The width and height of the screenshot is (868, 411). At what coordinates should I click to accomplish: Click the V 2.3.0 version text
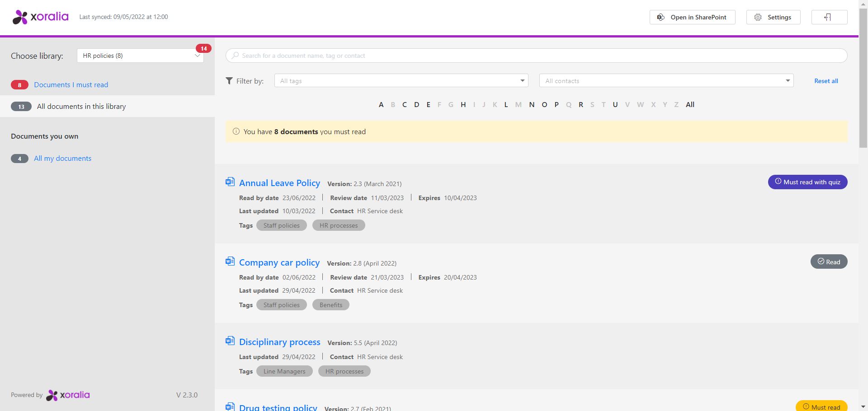[187, 395]
